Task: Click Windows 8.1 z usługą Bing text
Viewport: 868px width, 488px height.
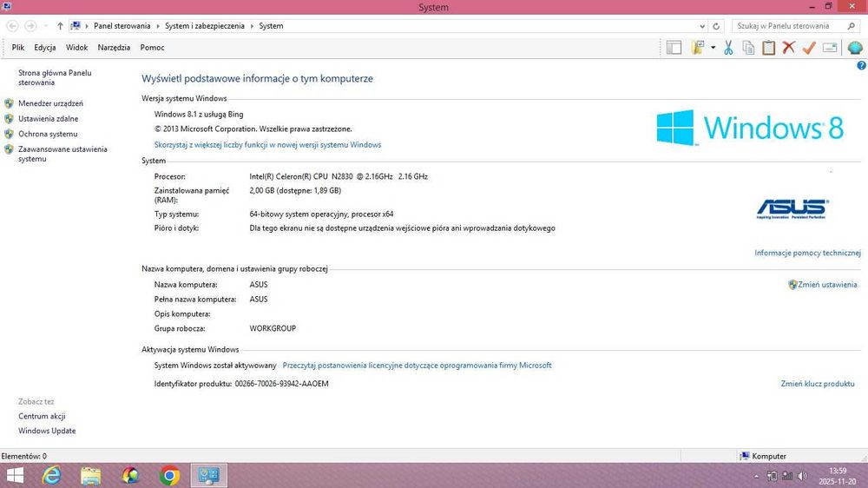Action: pos(199,115)
